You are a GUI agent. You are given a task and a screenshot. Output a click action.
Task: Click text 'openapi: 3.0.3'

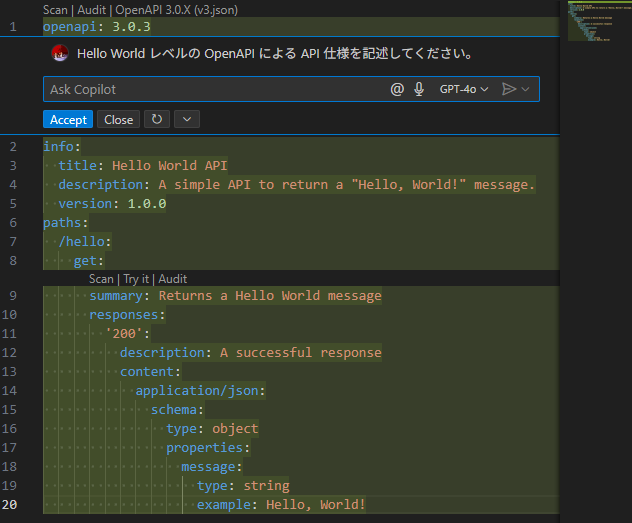[x=97, y=27]
